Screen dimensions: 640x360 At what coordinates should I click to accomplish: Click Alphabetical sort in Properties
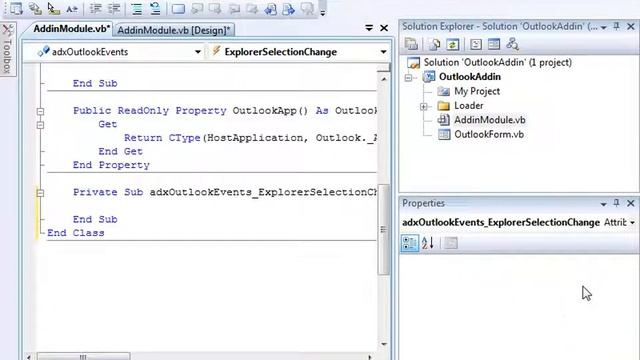pos(427,243)
